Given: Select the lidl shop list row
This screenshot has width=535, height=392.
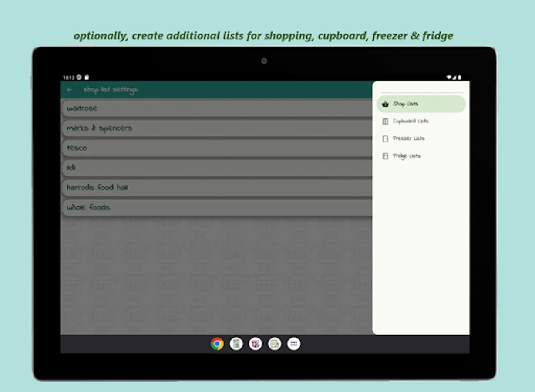Looking at the screenshot, I should (217, 168).
